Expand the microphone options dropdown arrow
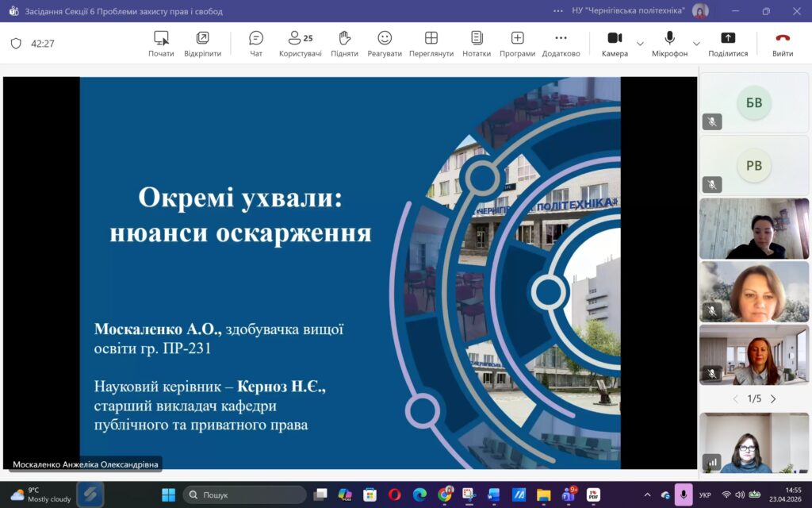Screen dimensions: 812x508 [x=696, y=44]
